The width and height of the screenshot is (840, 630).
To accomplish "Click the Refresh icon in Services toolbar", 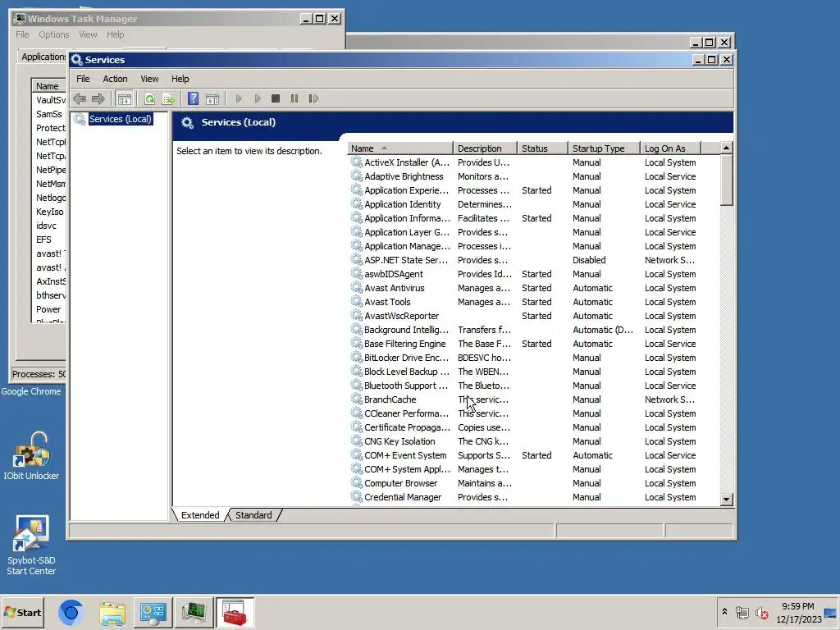I will pos(149,98).
